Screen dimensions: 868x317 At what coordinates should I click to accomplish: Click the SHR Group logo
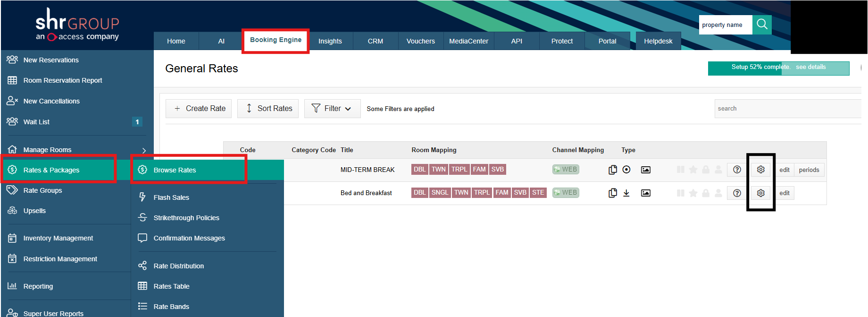pos(77,25)
